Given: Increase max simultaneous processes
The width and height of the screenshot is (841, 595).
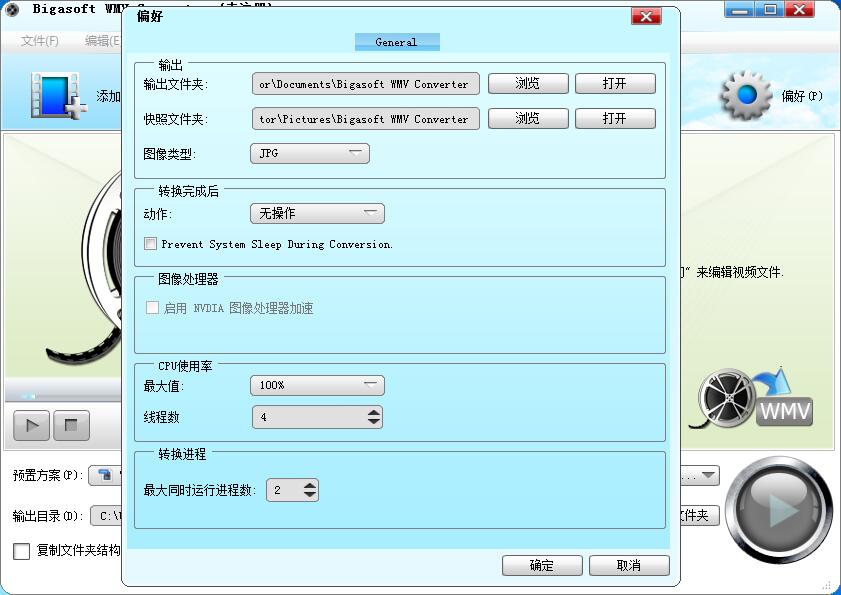Looking at the screenshot, I should [x=310, y=486].
